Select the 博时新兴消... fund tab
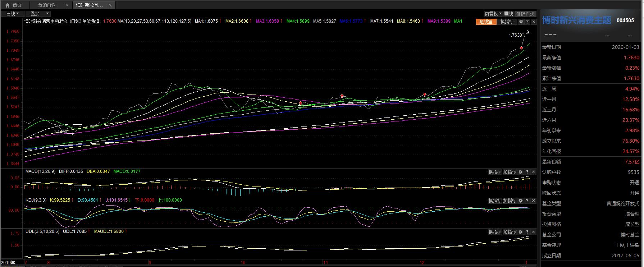Image resolution: width=644 pixels, height=267 pixels. tap(90, 5)
